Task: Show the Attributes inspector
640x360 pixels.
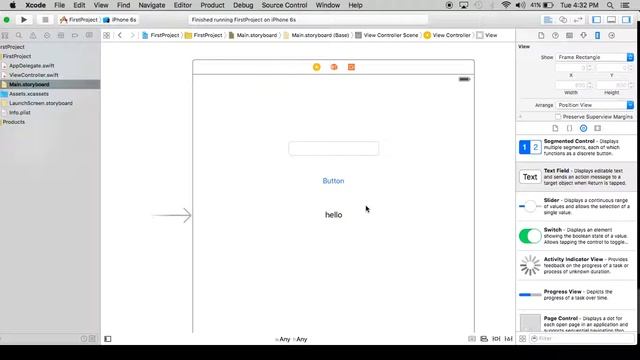Action: click(584, 36)
